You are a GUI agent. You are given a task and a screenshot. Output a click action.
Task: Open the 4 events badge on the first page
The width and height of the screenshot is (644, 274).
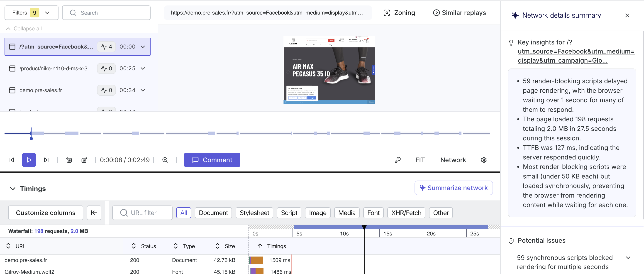click(x=107, y=47)
